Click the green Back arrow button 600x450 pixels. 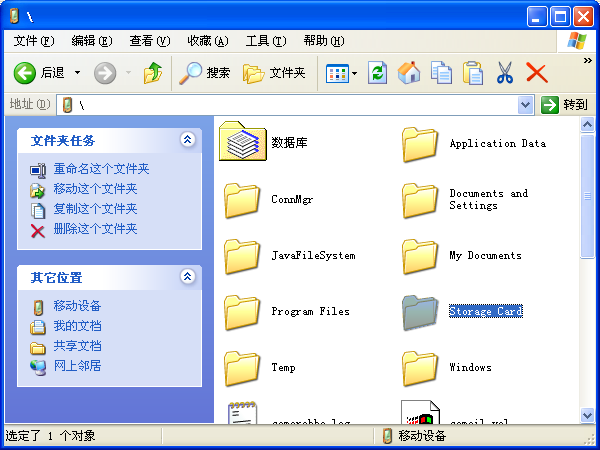pos(25,73)
